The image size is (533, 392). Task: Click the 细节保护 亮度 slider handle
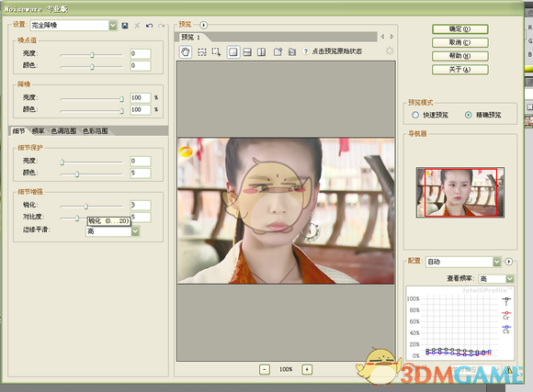coord(62,162)
